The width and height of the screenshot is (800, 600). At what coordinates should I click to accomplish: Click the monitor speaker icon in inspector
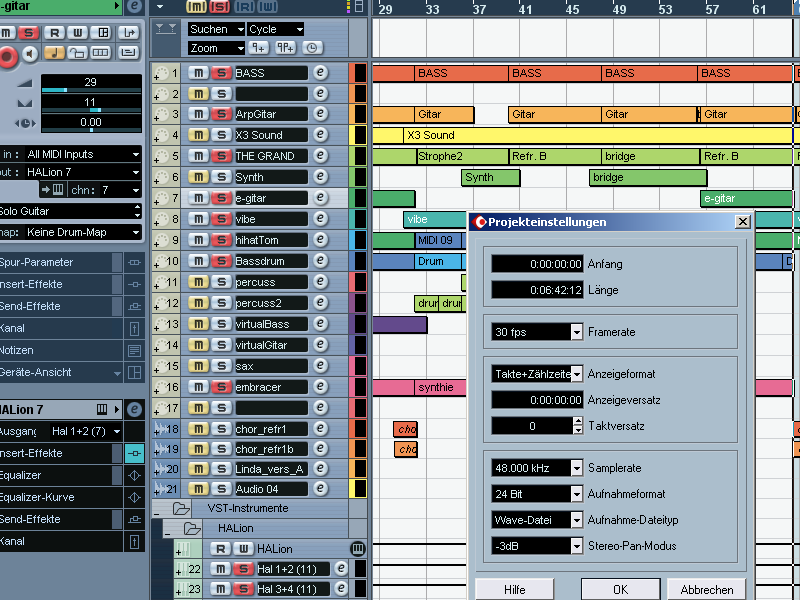tap(32, 53)
